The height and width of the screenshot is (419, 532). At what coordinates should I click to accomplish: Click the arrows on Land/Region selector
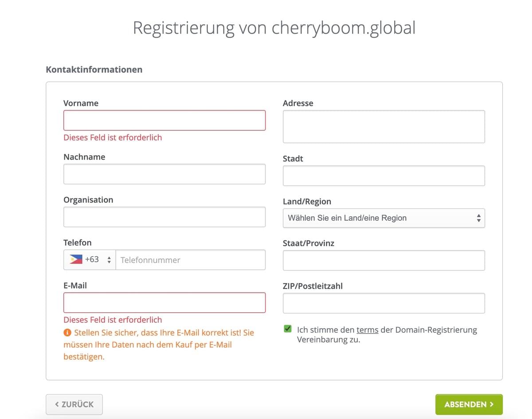[x=479, y=218]
